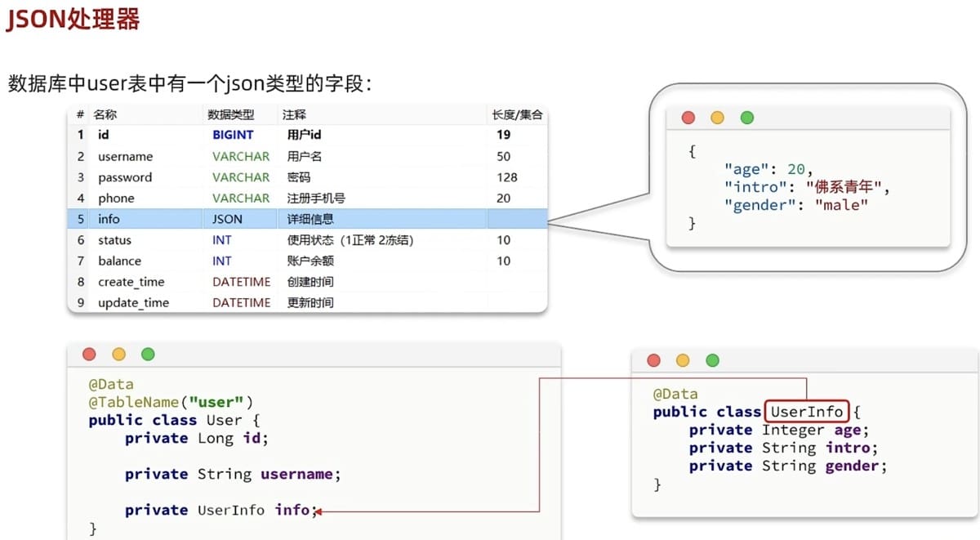Click the private UserInfo info field line
The height and width of the screenshot is (540, 980).
pos(217,510)
